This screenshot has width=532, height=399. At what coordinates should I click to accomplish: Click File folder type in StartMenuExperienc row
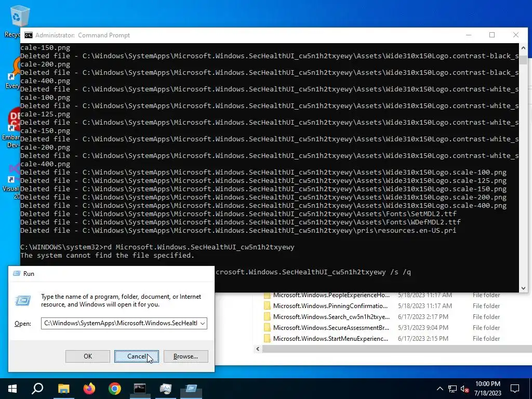click(x=486, y=338)
